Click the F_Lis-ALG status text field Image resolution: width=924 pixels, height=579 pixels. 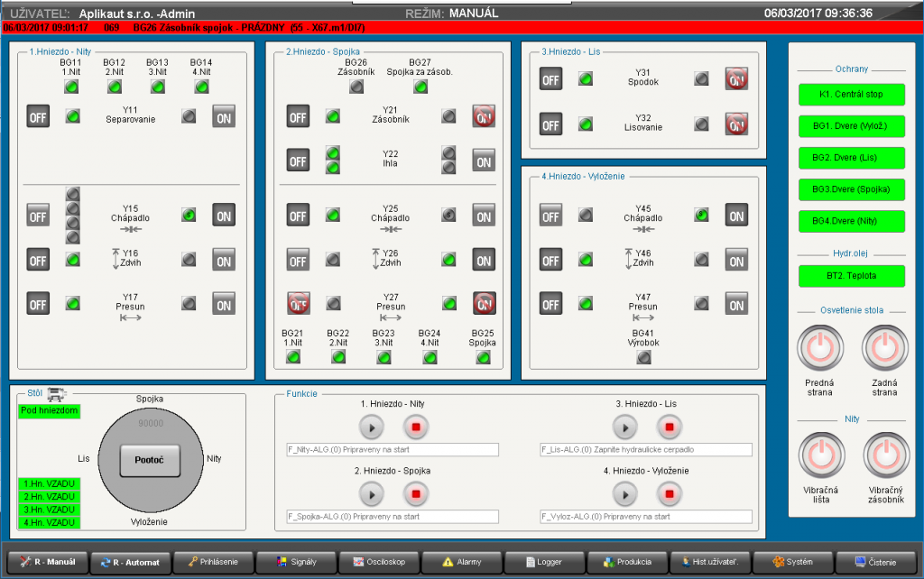(x=645, y=449)
